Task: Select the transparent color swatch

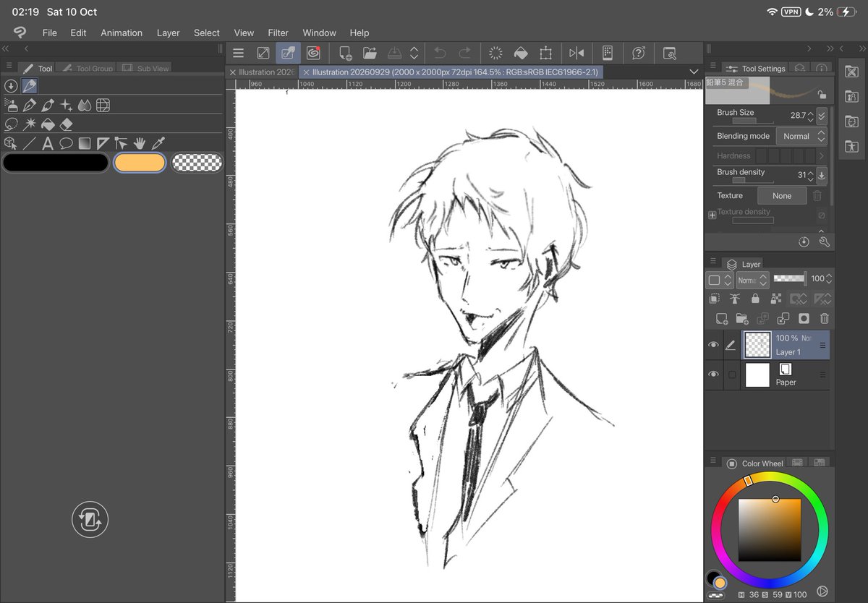Action: tap(197, 163)
